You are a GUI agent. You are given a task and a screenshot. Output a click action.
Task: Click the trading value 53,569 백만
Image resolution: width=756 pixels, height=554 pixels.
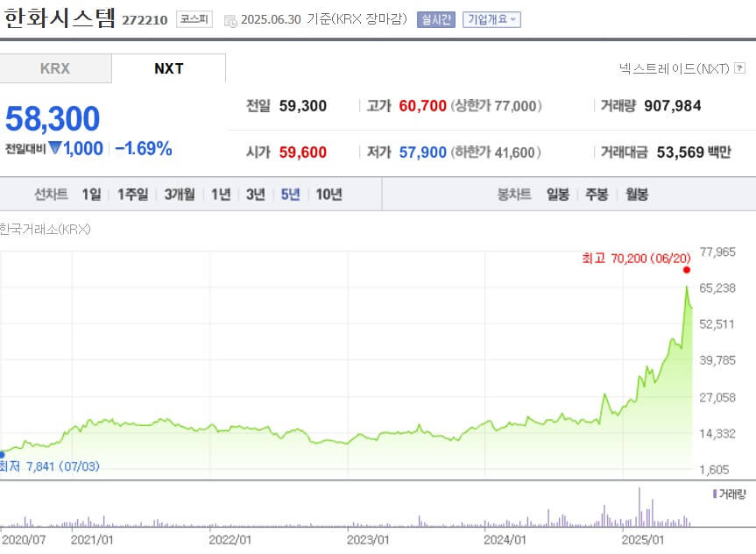tap(694, 153)
